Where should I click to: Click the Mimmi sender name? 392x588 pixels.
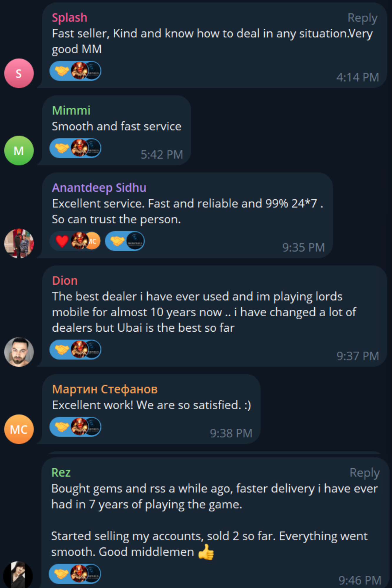(x=71, y=111)
